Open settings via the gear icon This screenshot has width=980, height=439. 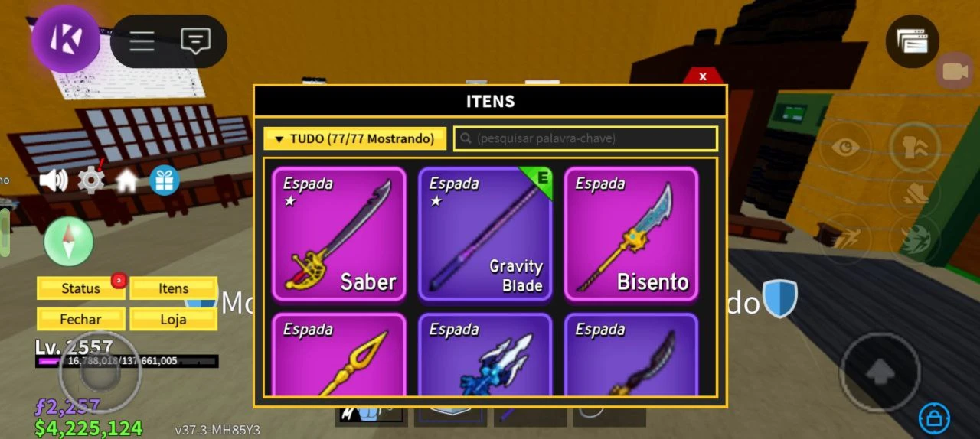point(91,180)
